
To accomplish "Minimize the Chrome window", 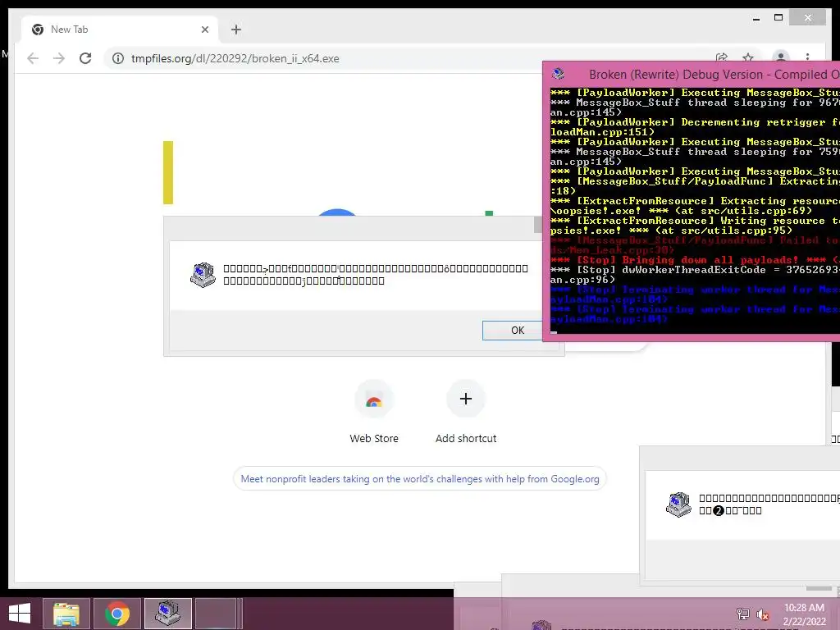I will (x=756, y=18).
